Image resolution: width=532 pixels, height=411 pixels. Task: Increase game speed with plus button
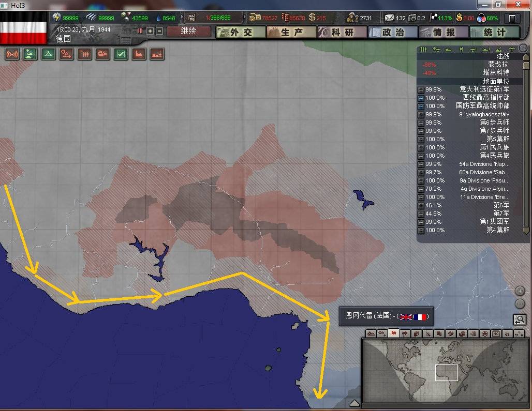point(150,31)
